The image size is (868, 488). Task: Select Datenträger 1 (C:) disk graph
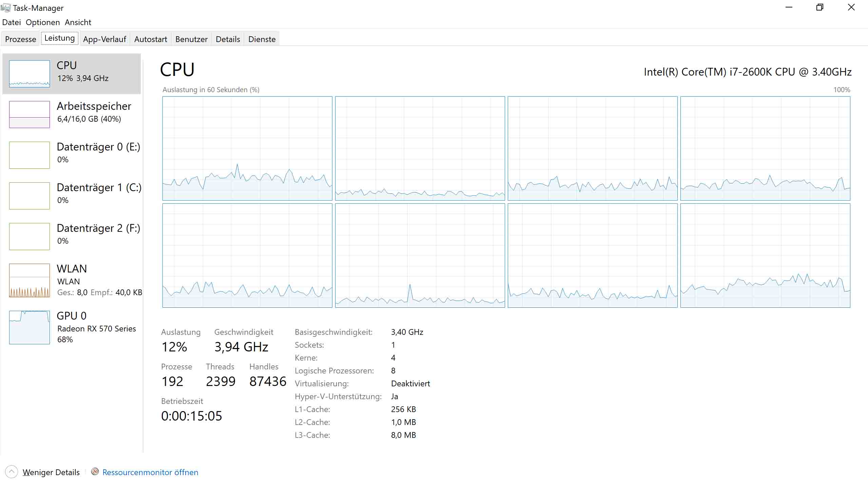pos(30,196)
